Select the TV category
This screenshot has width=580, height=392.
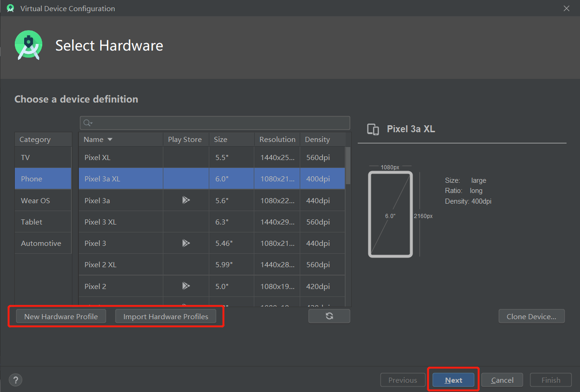pos(43,158)
